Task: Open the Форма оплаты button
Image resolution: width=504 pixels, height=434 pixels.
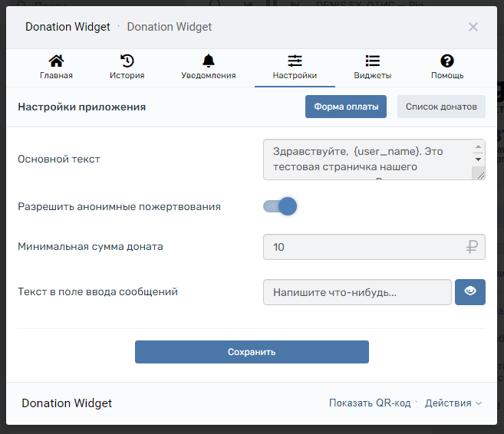Action: (x=345, y=107)
